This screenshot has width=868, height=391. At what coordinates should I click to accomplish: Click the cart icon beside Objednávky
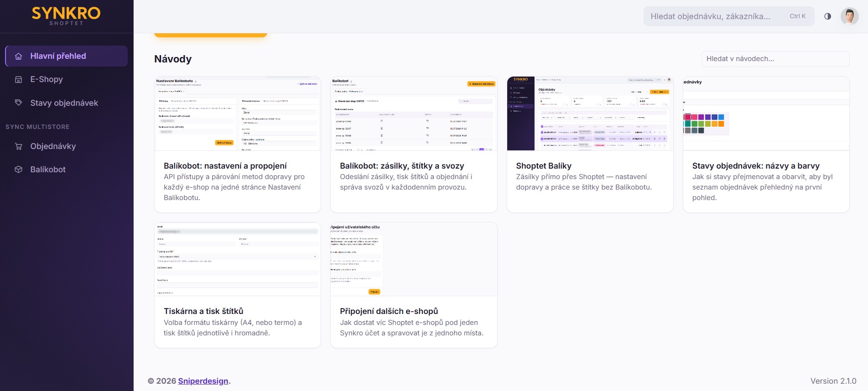coord(19,146)
